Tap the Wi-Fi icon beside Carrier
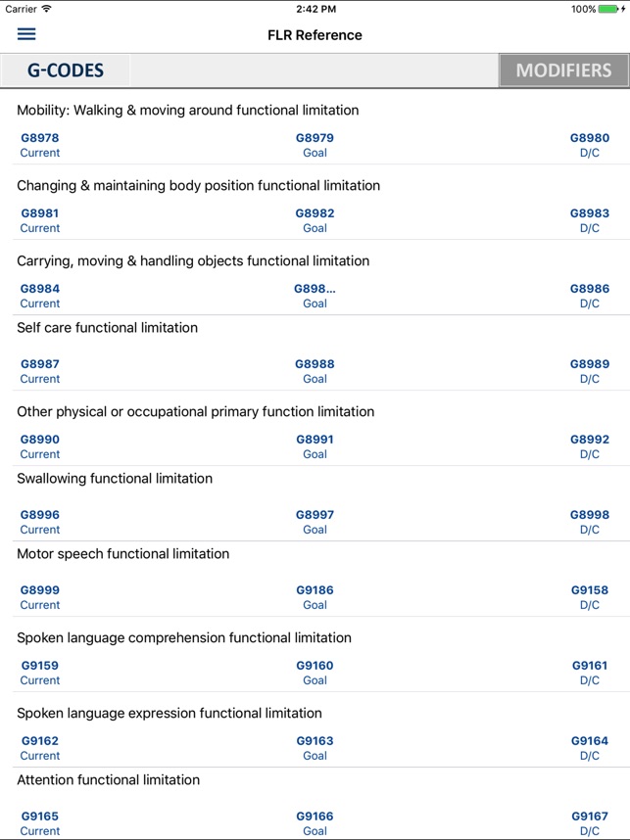 pyautogui.click(x=47, y=9)
